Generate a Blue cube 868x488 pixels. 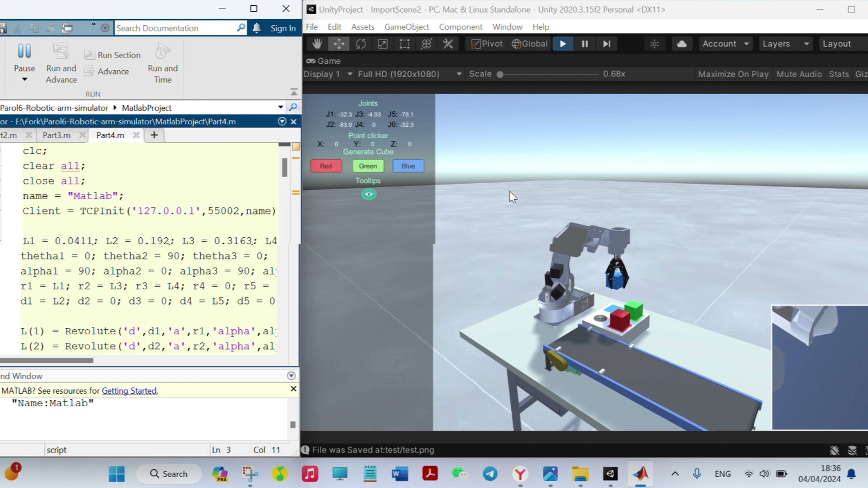408,166
